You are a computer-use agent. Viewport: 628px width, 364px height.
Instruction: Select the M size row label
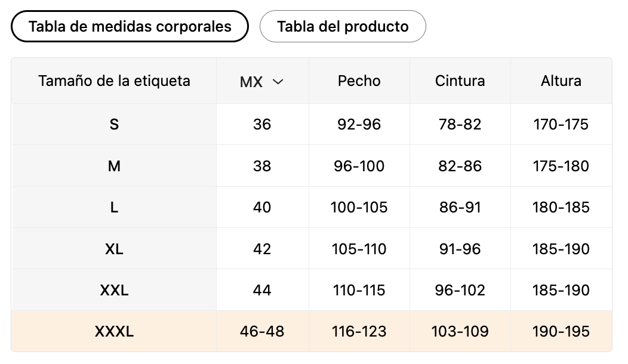pyautogui.click(x=114, y=166)
